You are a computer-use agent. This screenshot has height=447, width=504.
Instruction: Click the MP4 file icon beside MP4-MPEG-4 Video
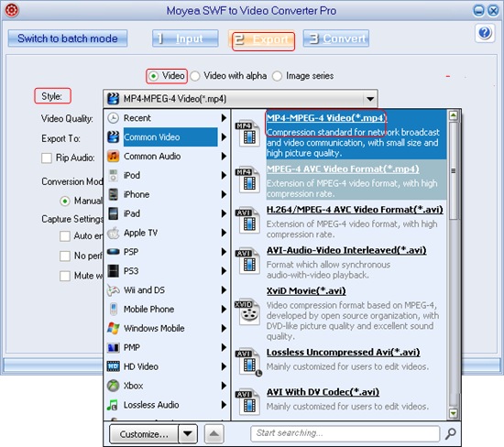(x=247, y=134)
